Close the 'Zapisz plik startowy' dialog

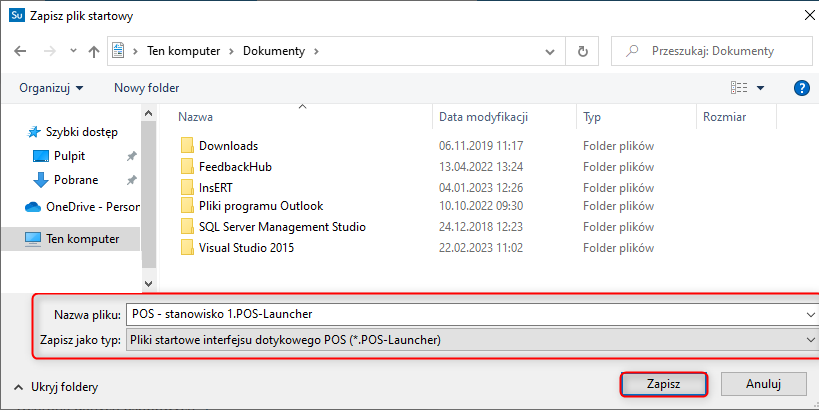[809, 16]
